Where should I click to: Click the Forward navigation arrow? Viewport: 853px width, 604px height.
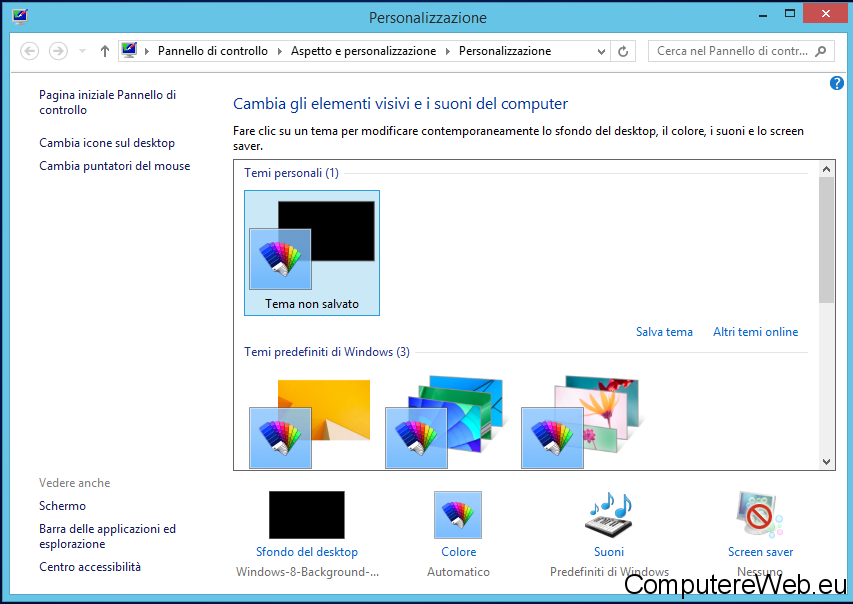tap(58, 51)
